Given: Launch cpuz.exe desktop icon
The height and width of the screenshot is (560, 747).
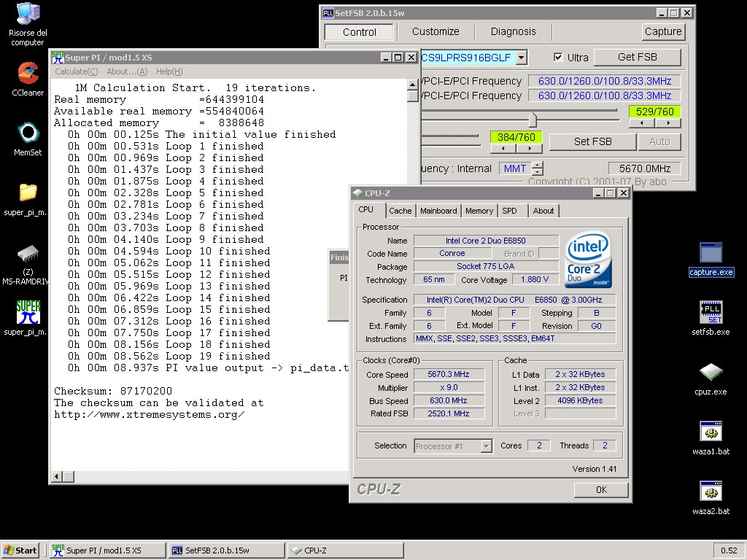Looking at the screenshot, I should 711,379.
